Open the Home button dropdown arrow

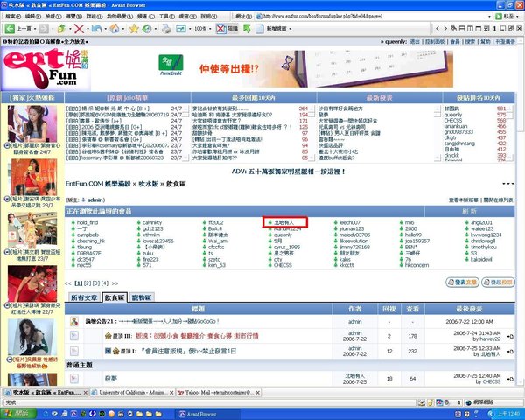click(123, 29)
